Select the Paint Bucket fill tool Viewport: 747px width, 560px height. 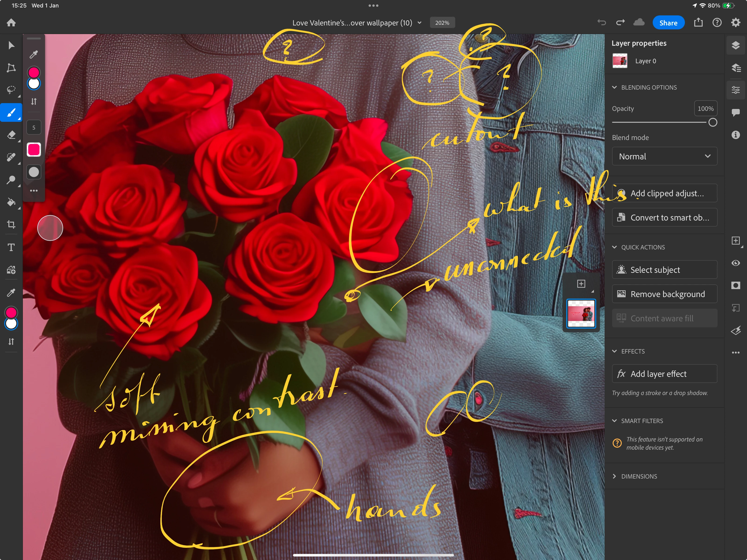(11, 202)
